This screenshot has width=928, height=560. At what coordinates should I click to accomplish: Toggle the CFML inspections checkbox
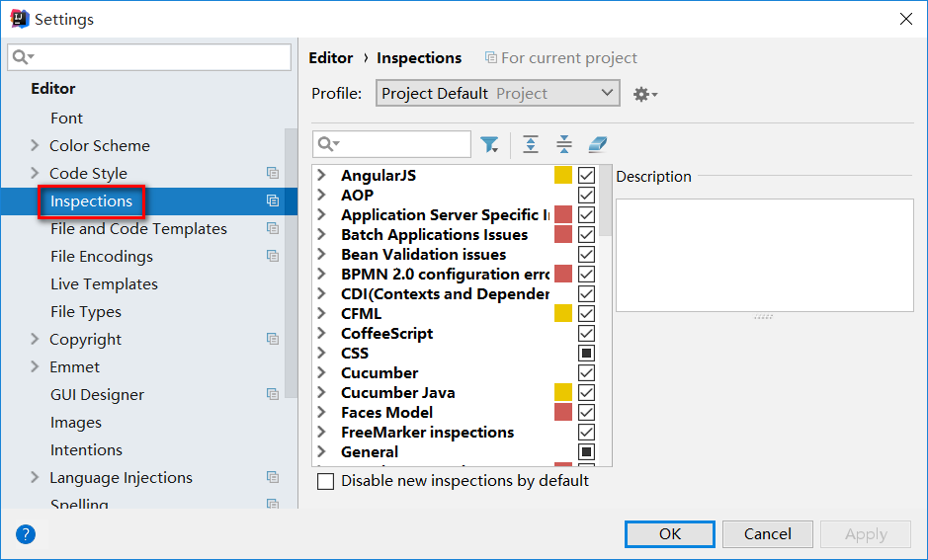(586, 313)
